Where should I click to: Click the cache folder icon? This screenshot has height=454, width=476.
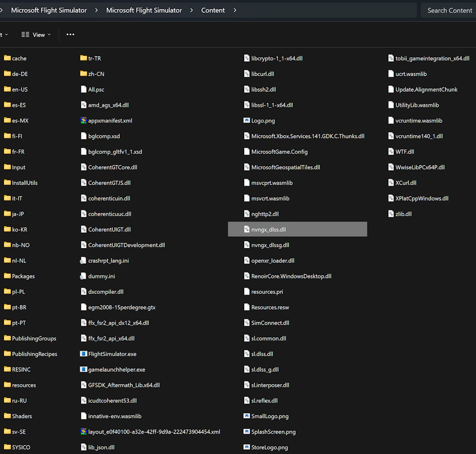click(x=7, y=58)
